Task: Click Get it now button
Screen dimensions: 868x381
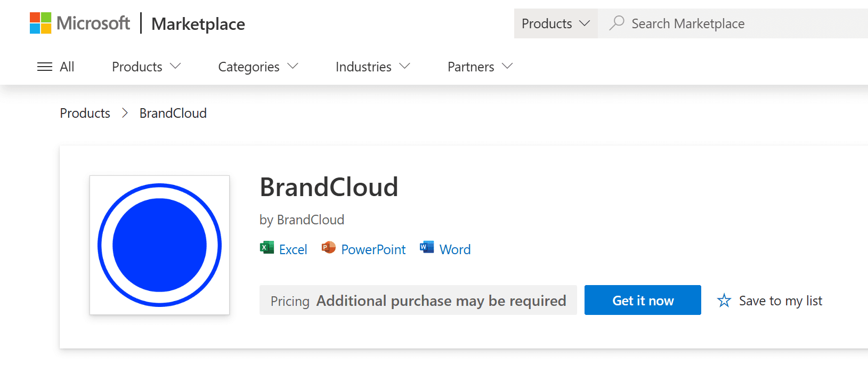Action: point(643,300)
